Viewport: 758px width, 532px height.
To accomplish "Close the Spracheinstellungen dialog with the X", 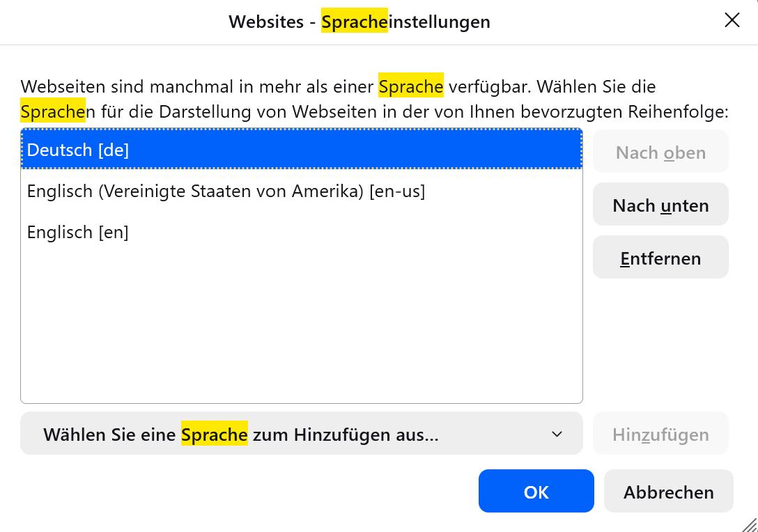I will pyautogui.click(x=732, y=20).
